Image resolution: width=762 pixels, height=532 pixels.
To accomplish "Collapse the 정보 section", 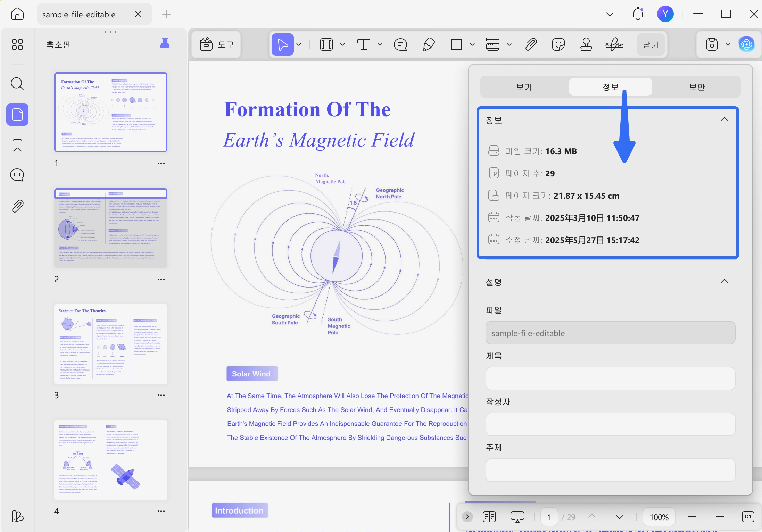I will tap(724, 119).
